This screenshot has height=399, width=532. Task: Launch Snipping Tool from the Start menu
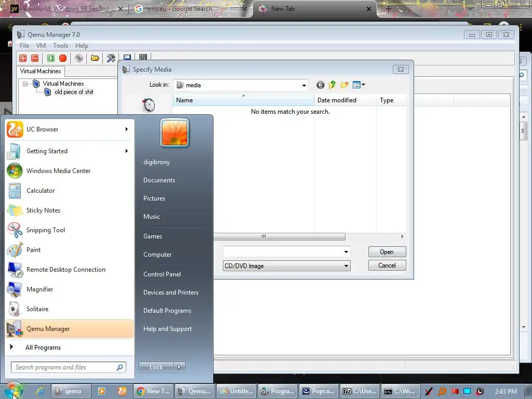click(70, 230)
